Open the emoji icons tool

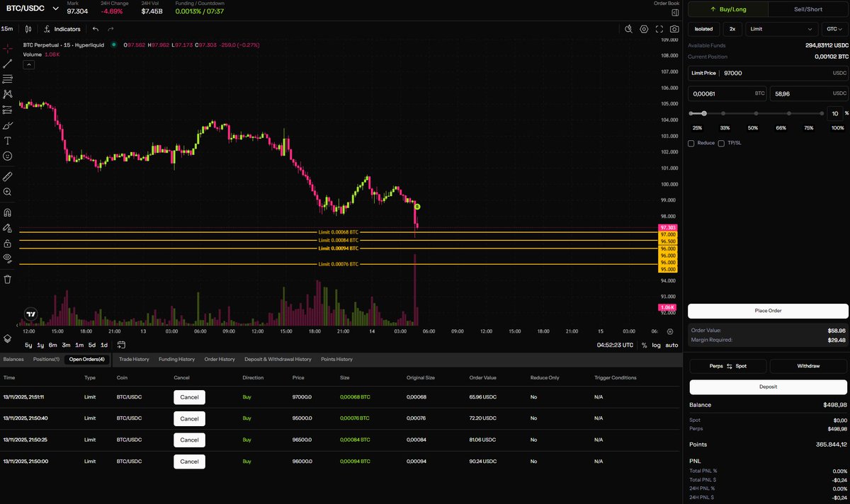(7, 156)
